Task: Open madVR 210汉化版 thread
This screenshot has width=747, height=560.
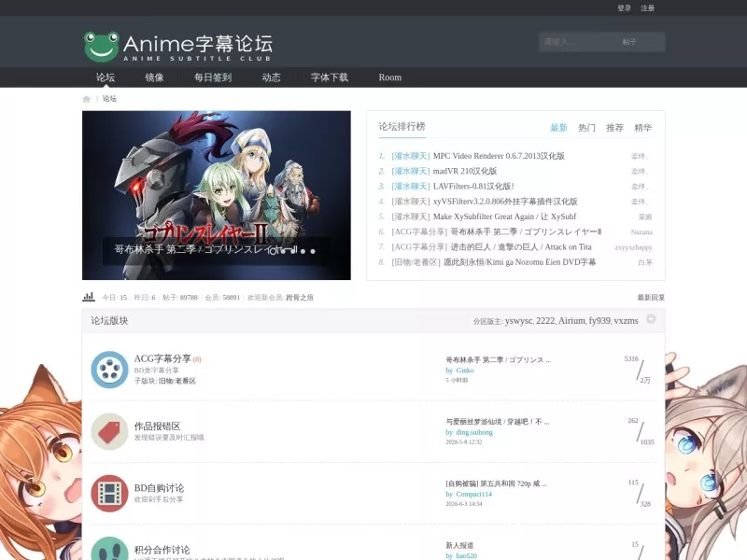Action: [x=465, y=171]
